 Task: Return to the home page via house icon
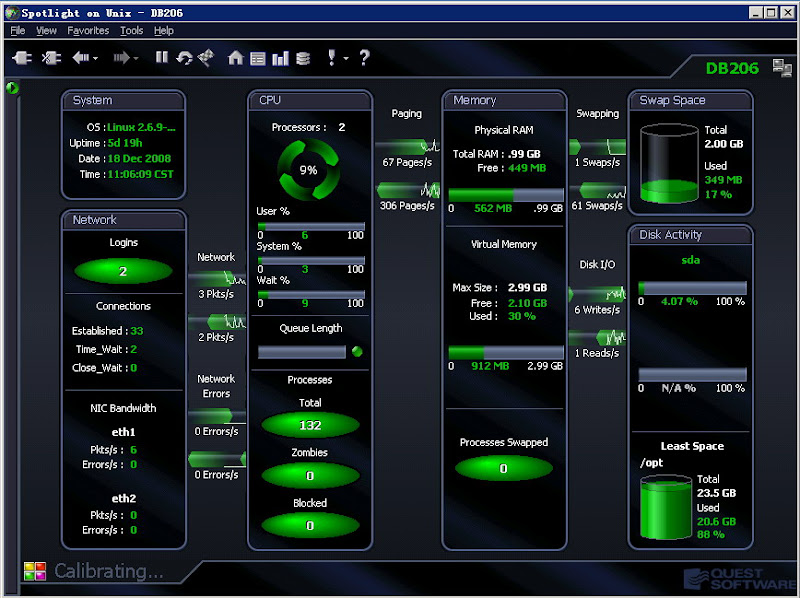tap(235, 58)
